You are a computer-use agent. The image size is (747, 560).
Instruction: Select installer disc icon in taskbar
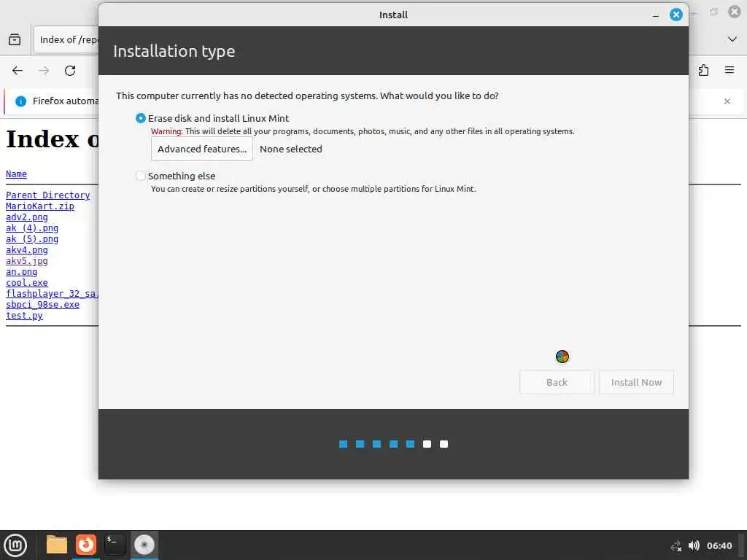click(x=144, y=545)
